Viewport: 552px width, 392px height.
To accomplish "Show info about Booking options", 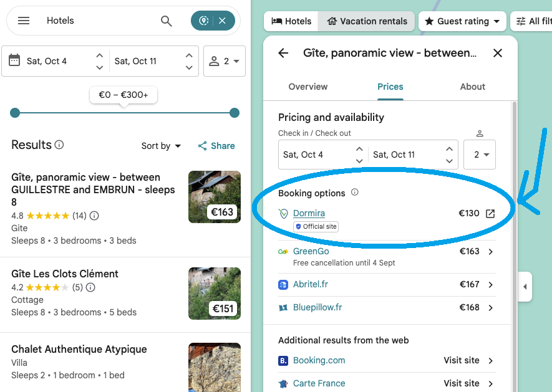I will (355, 193).
